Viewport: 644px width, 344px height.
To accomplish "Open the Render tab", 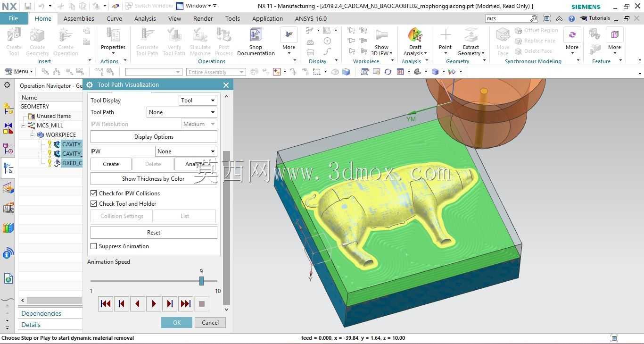I will (x=203, y=19).
